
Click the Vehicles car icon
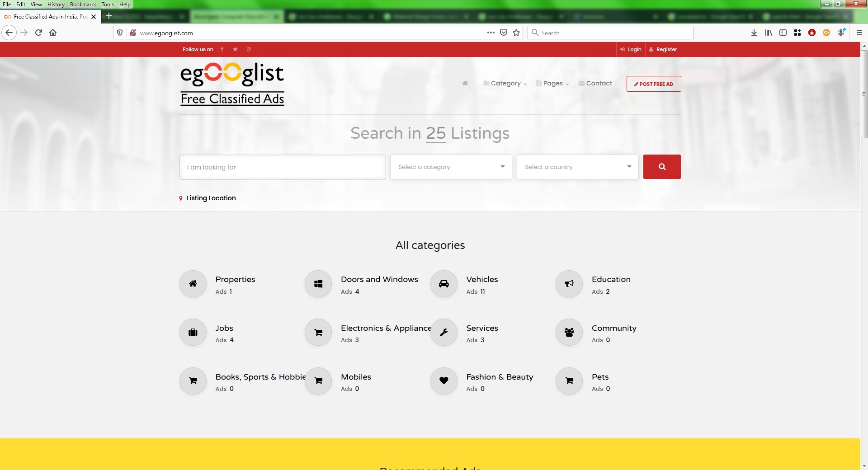444,284
